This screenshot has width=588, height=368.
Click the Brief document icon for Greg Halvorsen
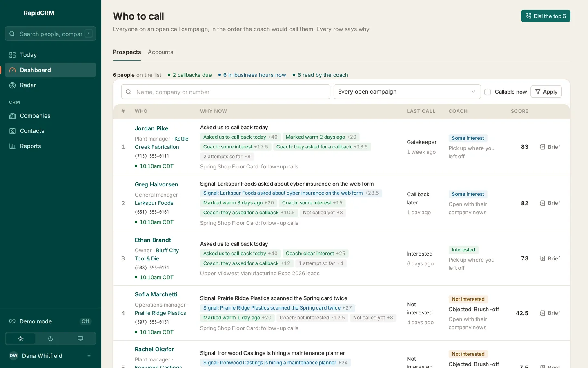pyautogui.click(x=543, y=203)
